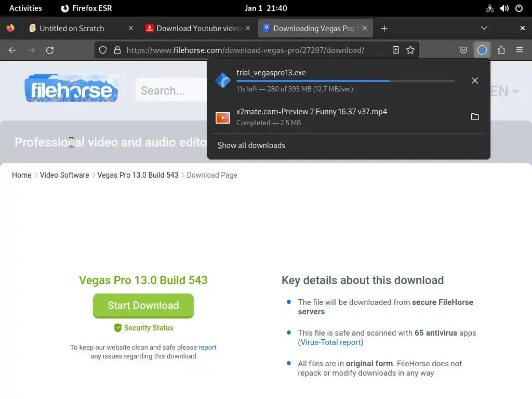The height and width of the screenshot is (399, 532).
Task: Toggle reader view icon in address bar
Action: [x=395, y=50]
